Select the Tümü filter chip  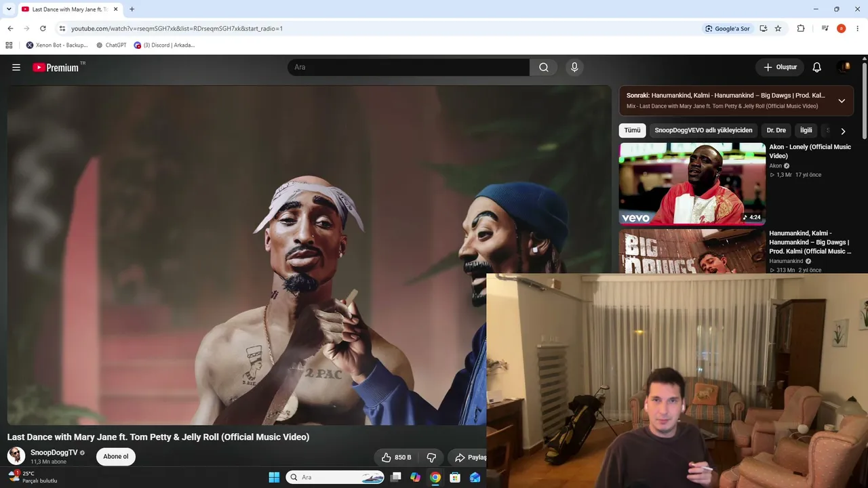click(x=632, y=130)
